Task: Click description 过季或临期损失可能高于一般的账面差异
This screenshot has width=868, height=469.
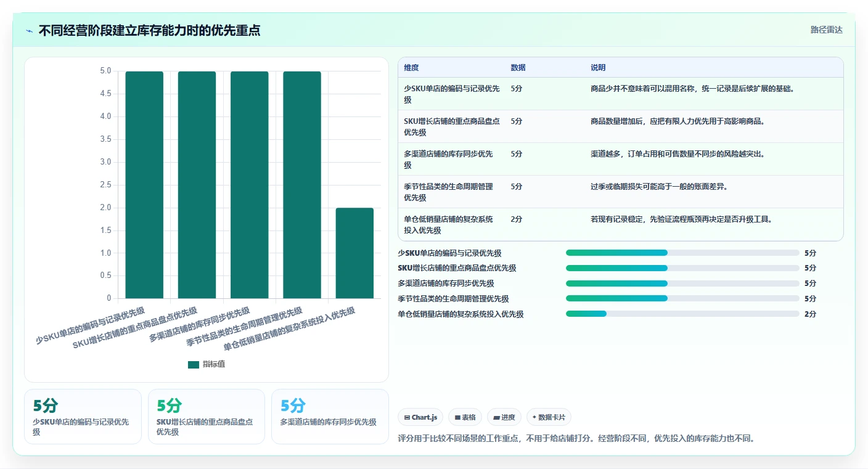Action: [659, 186]
